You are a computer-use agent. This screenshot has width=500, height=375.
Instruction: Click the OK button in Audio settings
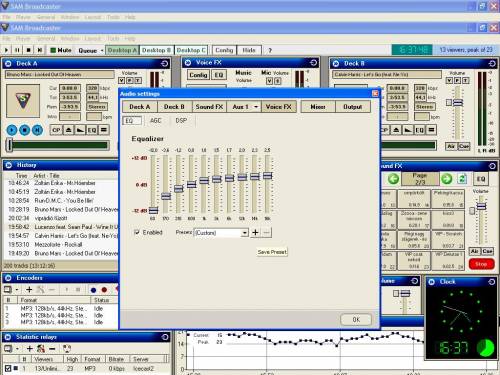(356, 319)
